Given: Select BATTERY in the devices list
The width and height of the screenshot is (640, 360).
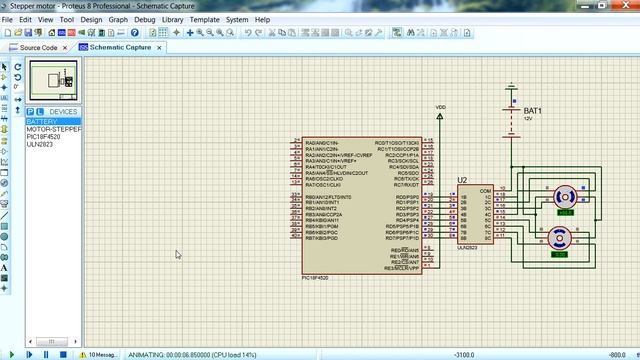Looking at the screenshot, I should tap(53, 122).
